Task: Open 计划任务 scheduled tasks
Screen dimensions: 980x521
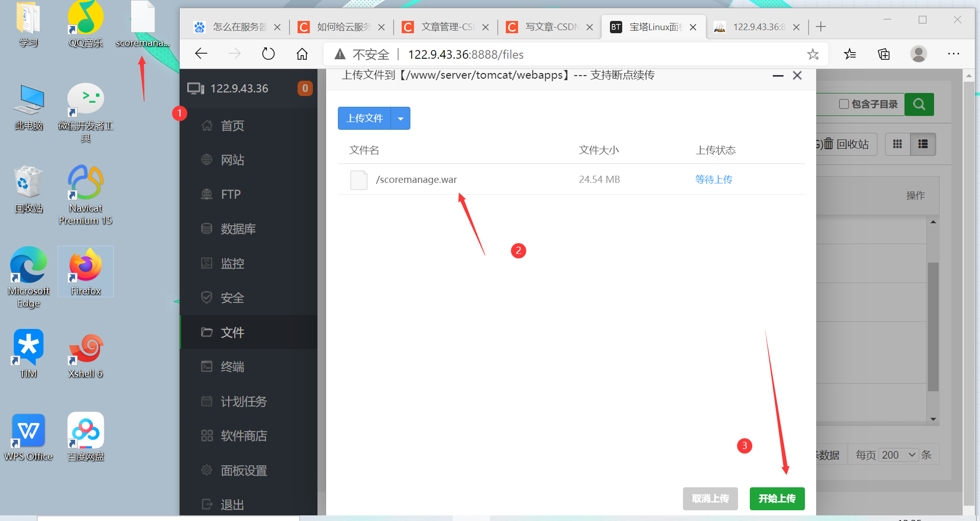Action: tap(243, 401)
